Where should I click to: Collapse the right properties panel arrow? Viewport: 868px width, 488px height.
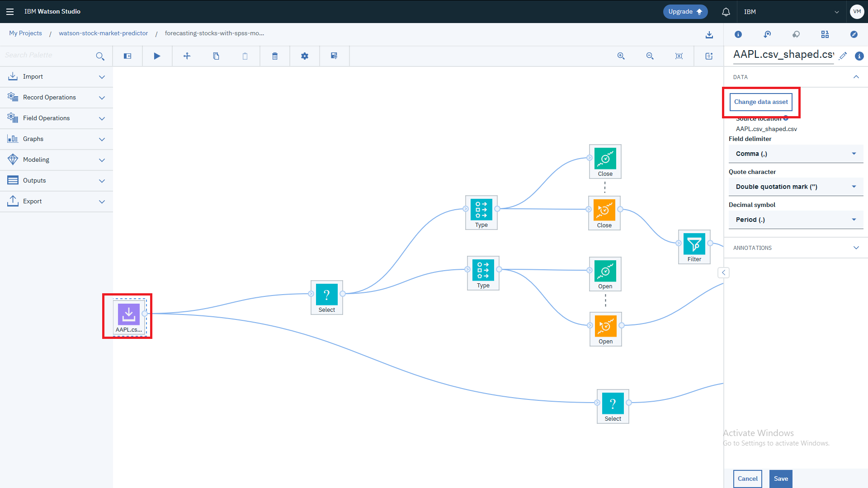coord(723,272)
